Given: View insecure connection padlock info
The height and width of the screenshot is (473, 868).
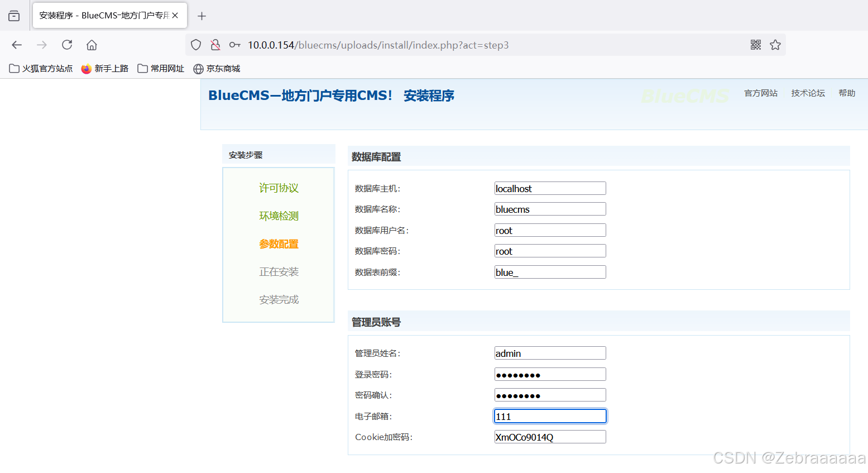Looking at the screenshot, I should [x=215, y=45].
